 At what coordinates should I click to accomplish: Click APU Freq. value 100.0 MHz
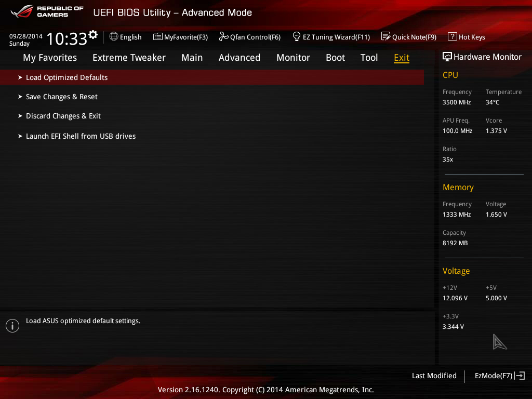[457, 130]
